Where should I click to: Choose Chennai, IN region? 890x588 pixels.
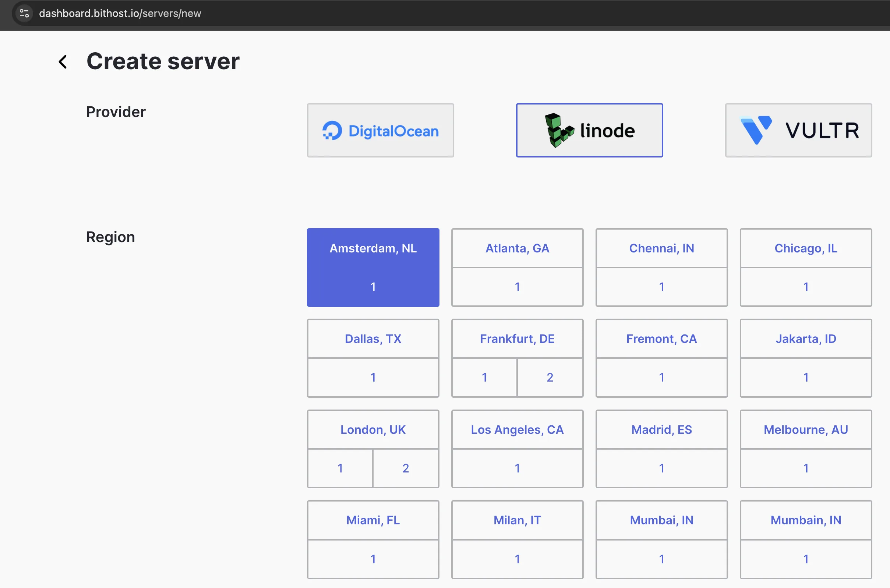tap(661, 248)
